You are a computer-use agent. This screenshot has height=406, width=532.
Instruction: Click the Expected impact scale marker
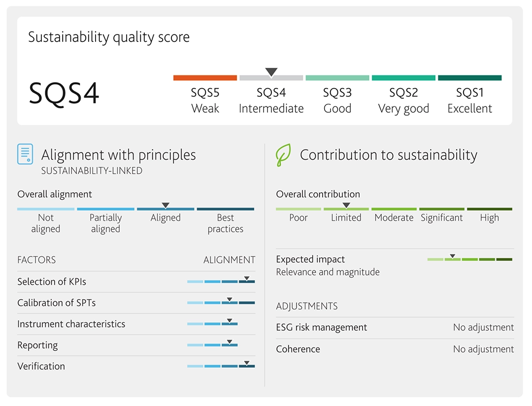click(x=452, y=256)
